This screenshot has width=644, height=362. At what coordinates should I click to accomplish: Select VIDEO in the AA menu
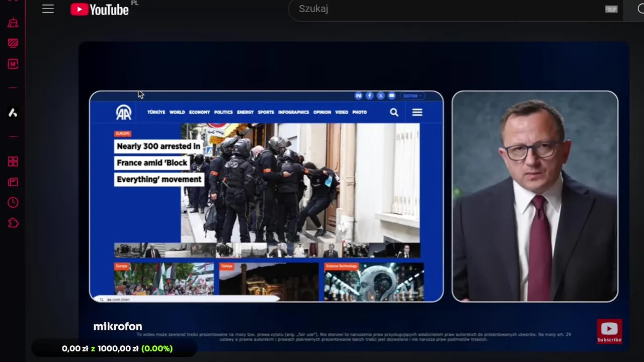342,112
